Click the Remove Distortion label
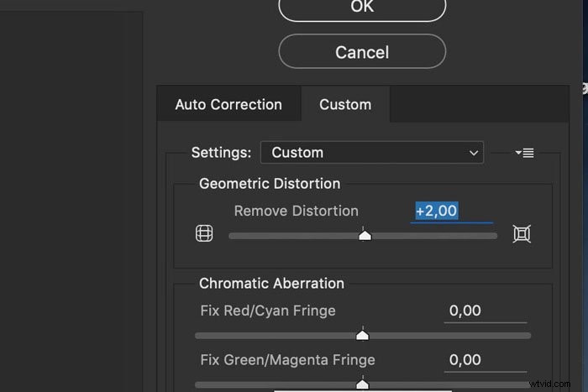Screen dimensions: 588x392 (297, 211)
